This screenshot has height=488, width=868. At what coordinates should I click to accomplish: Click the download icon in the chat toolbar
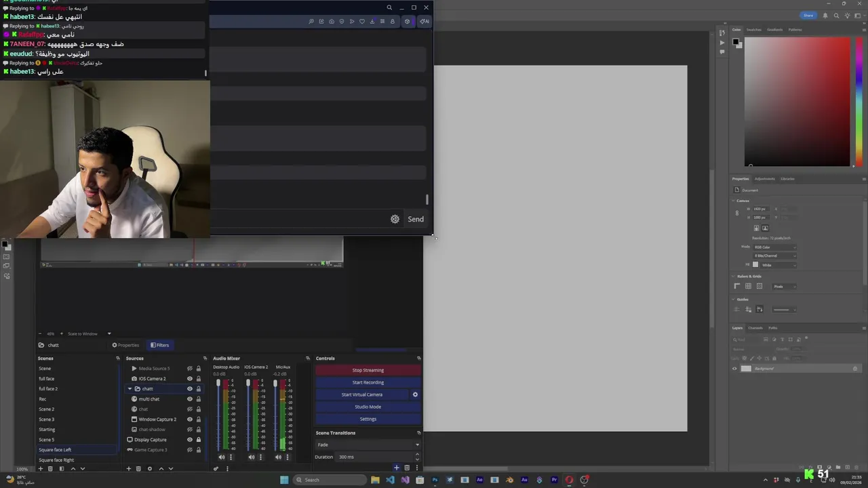[372, 21]
